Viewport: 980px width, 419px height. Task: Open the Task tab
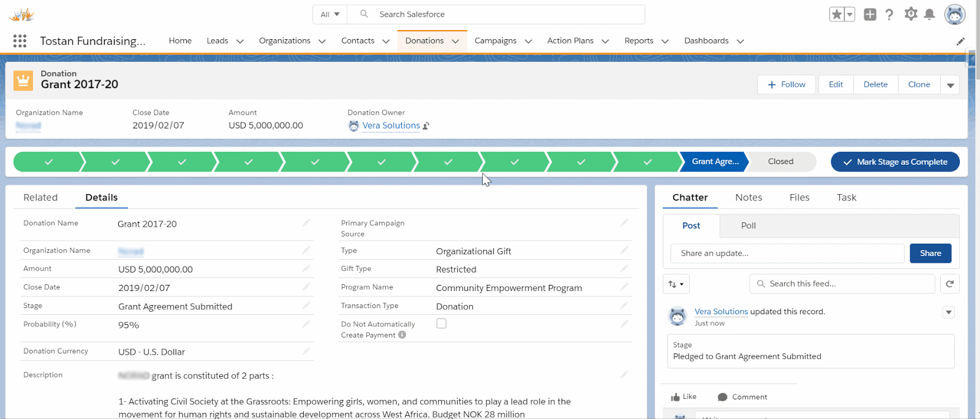[x=846, y=197]
